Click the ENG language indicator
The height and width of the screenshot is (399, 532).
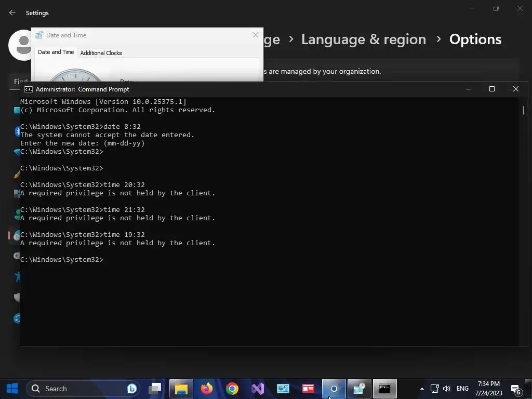(462, 389)
